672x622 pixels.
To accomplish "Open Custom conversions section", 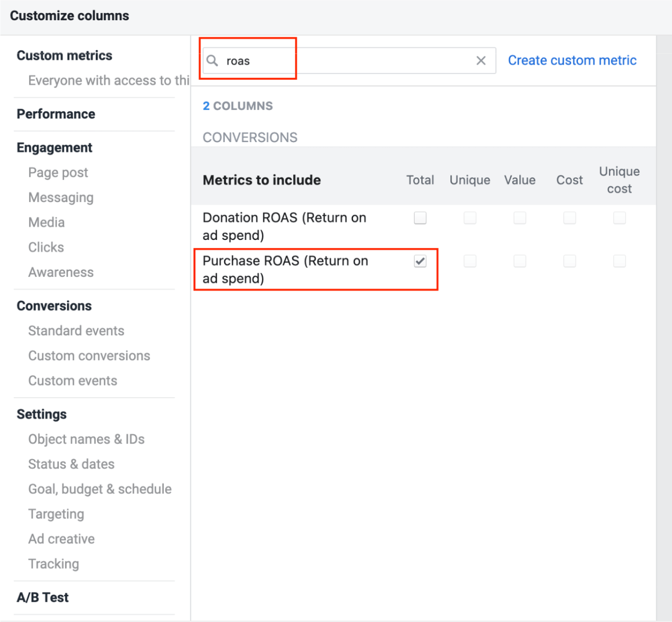I will tap(89, 356).
